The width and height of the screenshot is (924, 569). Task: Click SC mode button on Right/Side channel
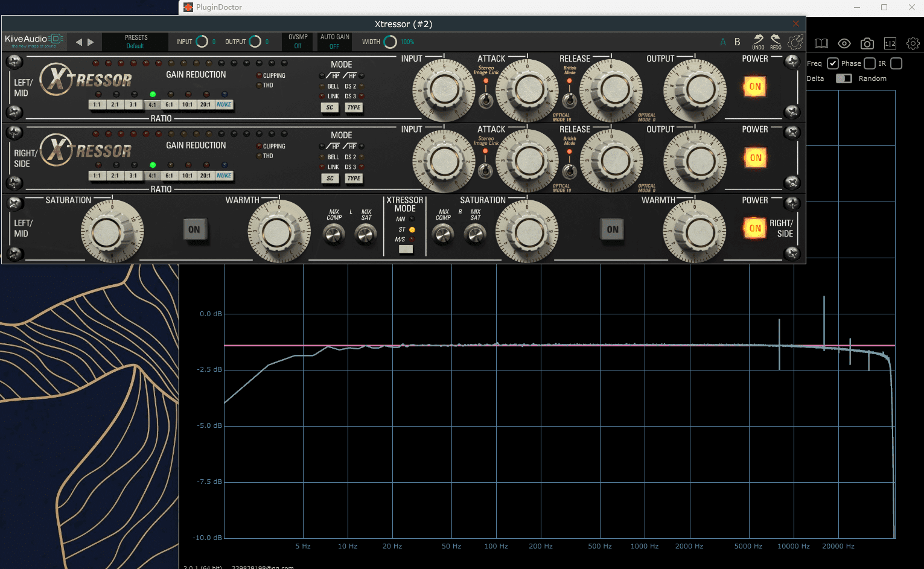(x=330, y=179)
